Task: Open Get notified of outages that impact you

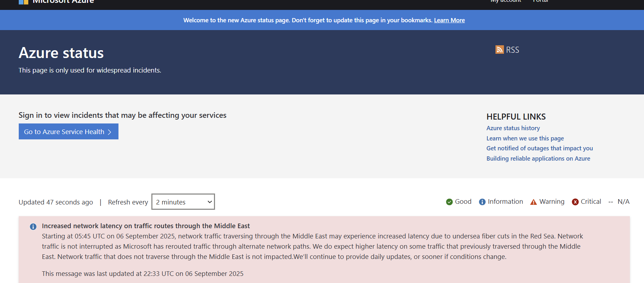Action: click(540, 148)
